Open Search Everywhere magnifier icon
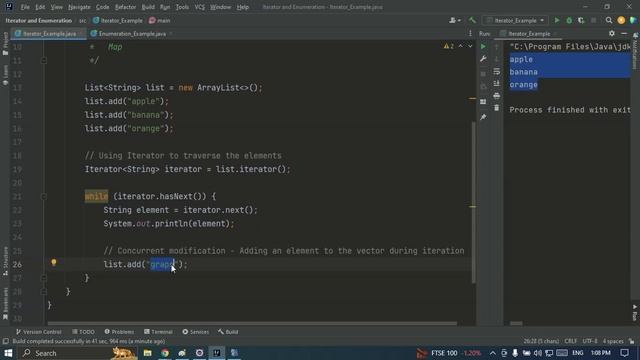Screen dimensions: 640x360 [609, 20]
